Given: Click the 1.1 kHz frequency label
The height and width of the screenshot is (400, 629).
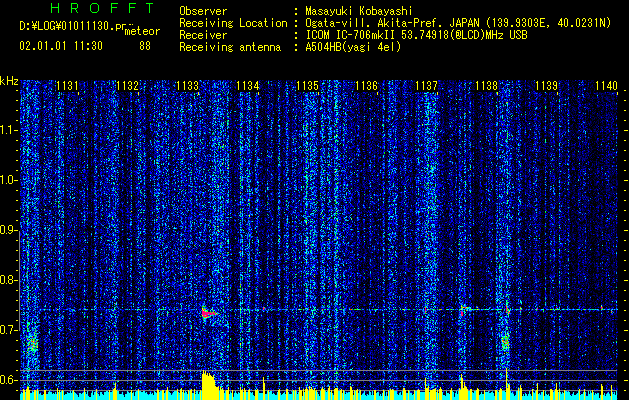Looking at the screenshot, I should pos(8,131).
